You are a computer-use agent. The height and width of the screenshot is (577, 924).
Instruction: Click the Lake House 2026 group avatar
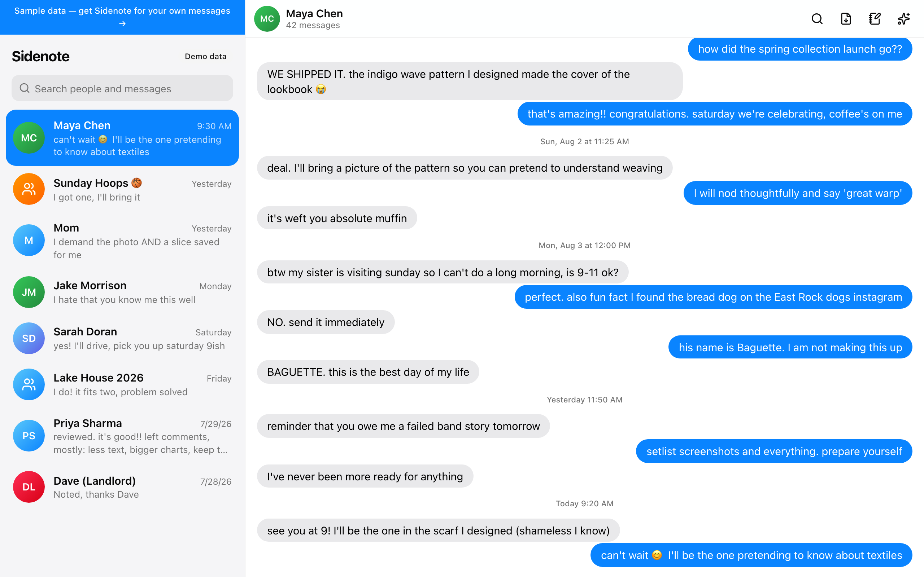click(x=29, y=384)
